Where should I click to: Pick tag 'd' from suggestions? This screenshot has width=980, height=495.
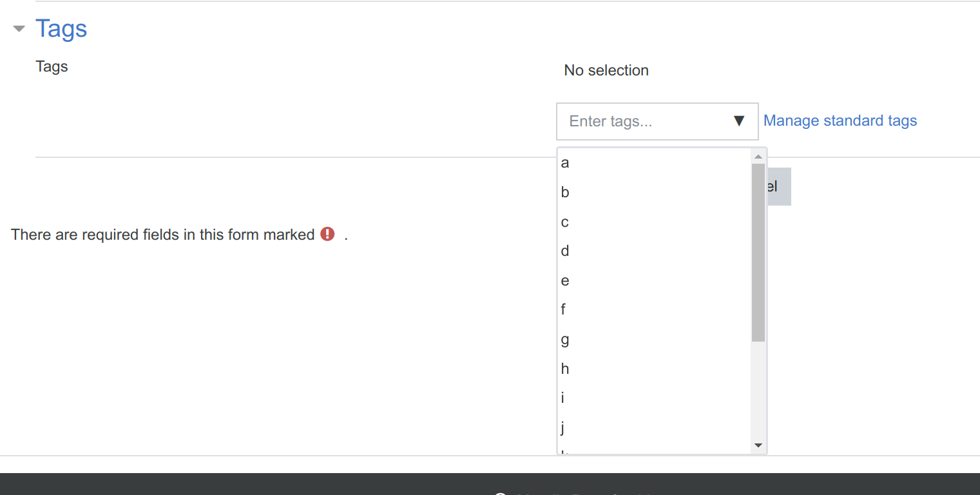(655, 251)
